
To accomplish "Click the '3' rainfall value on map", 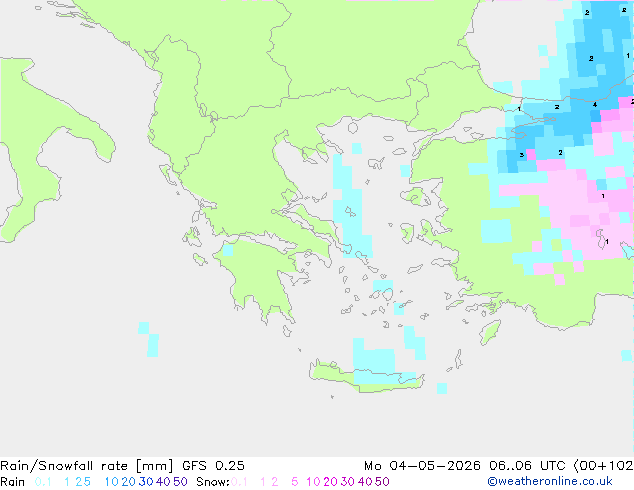I will coord(522,155).
